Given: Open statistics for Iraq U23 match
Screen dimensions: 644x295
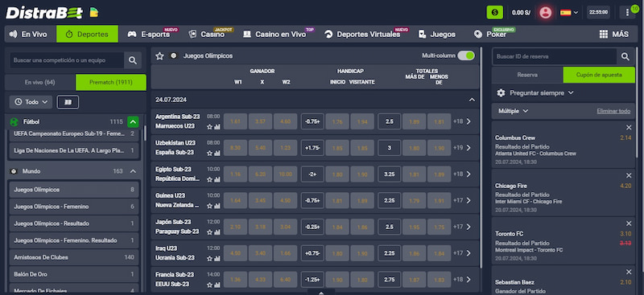Looking at the screenshot, I should [x=217, y=259].
